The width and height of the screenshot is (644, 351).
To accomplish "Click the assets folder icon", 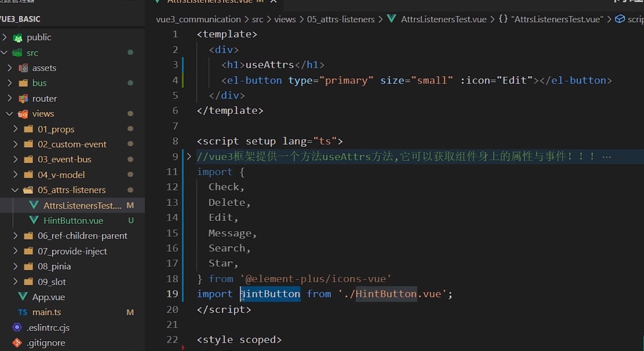I will point(23,68).
